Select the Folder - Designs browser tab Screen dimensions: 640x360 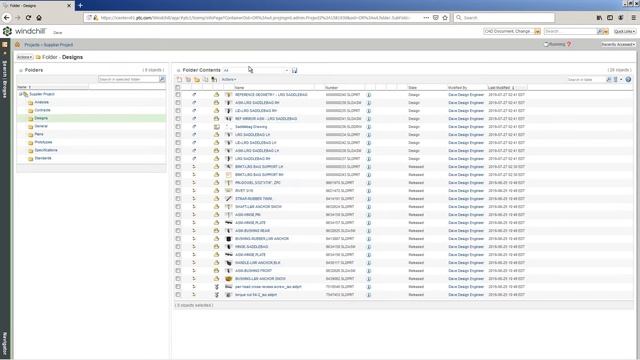37,5
